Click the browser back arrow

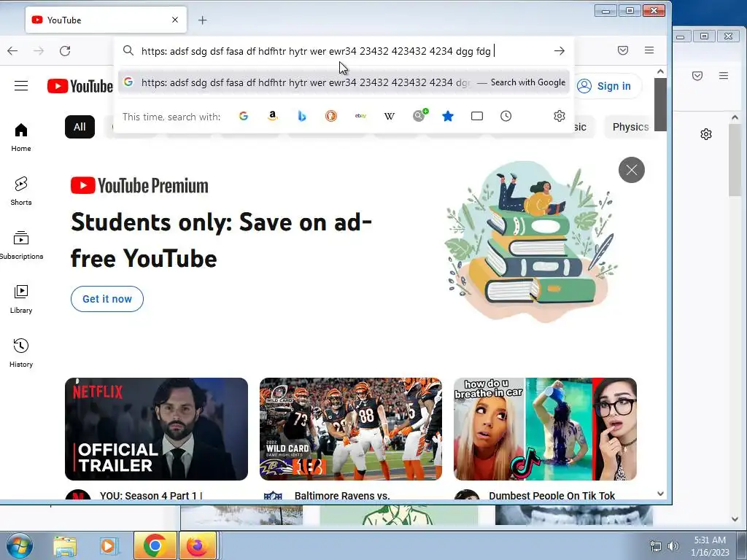(x=12, y=50)
